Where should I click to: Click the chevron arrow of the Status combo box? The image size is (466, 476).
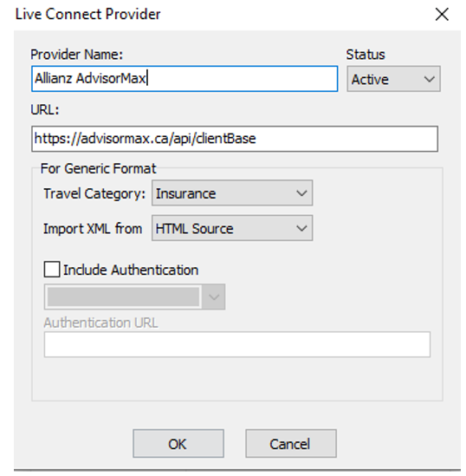(430, 79)
